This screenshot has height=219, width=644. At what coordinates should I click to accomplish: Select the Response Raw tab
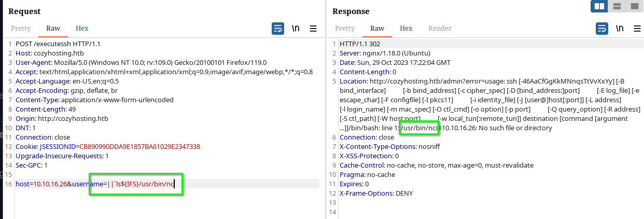click(377, 29)
